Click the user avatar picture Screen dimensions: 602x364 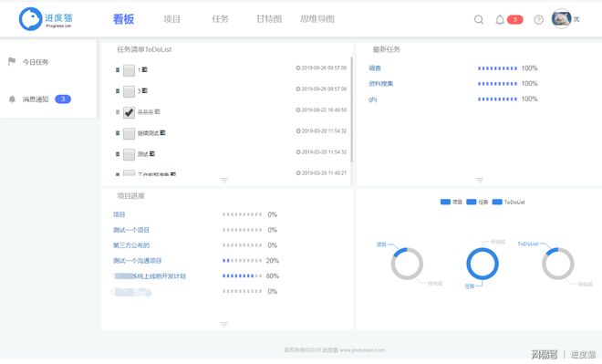click(561, 18)
